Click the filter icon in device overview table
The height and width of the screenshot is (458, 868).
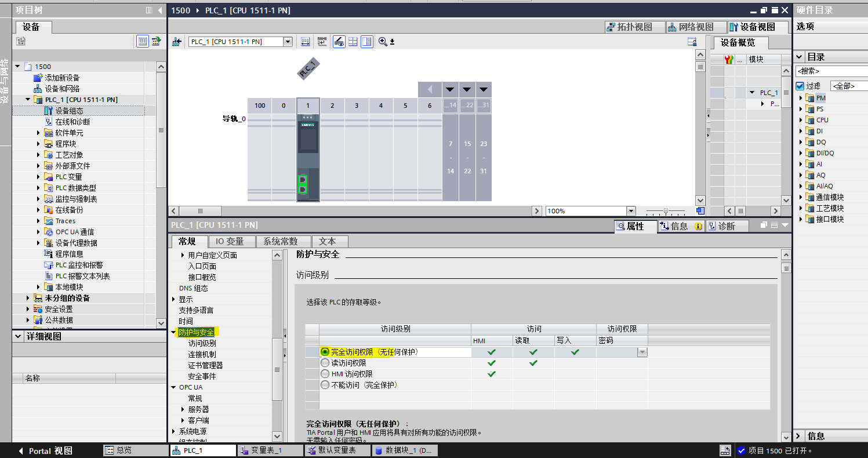pos(729,59)
